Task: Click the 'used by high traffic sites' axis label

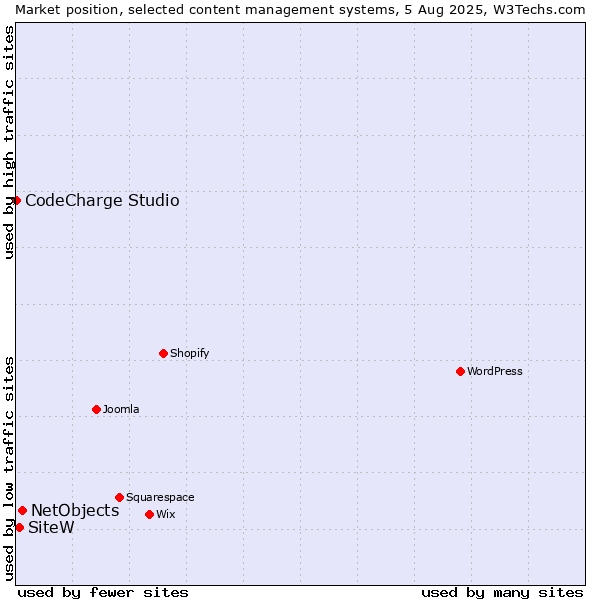Action: [9, 142]
